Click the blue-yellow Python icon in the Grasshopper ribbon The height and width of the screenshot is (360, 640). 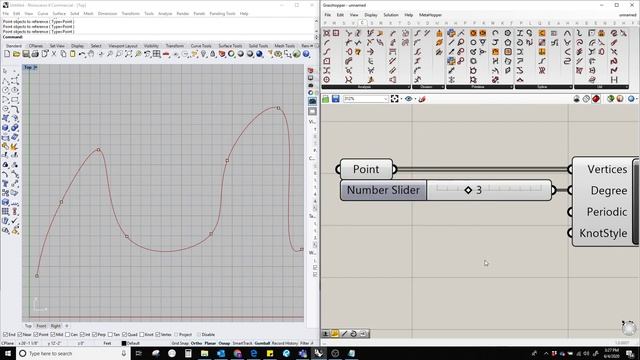click(451, 33)
